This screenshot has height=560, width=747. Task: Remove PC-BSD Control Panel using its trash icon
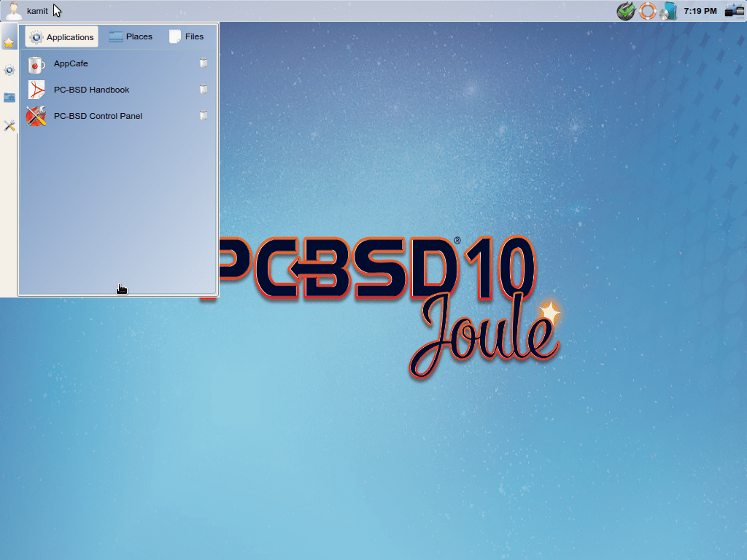coord(204,115)
